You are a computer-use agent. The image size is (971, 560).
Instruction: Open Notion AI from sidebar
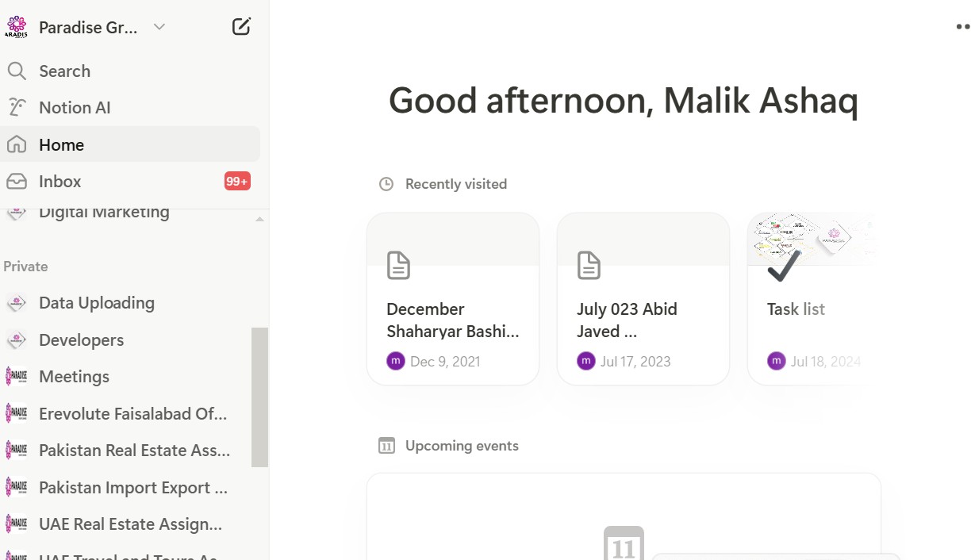[75, 108]
